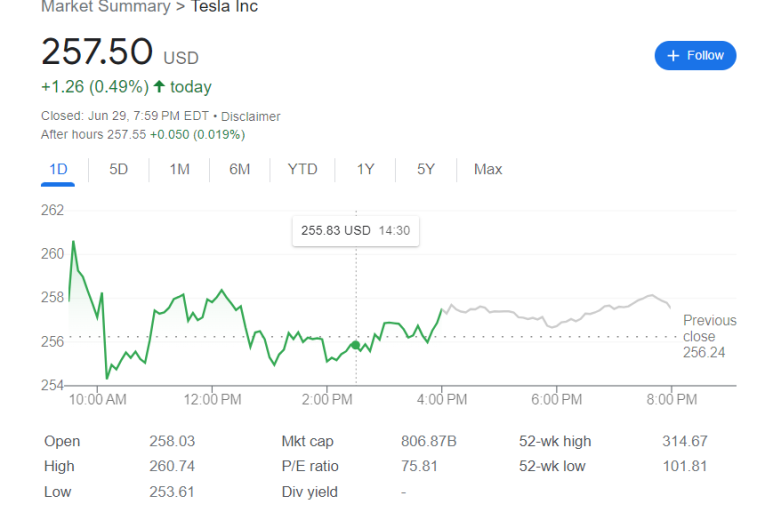Click the Div yield label

click(x=310, y=492)
